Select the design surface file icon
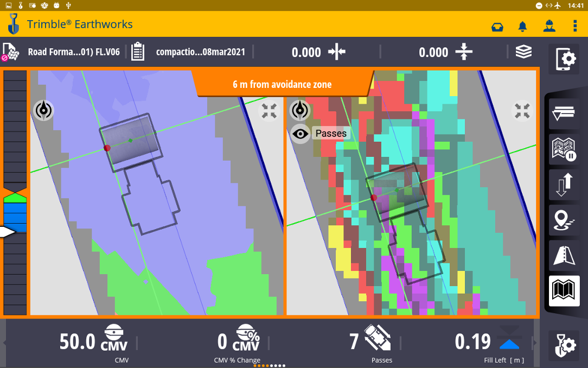 (x=10, y=52)
